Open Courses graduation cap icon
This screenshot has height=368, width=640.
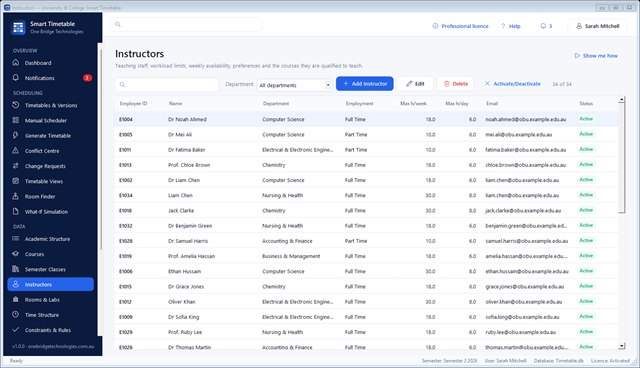(x=16, y=254)
